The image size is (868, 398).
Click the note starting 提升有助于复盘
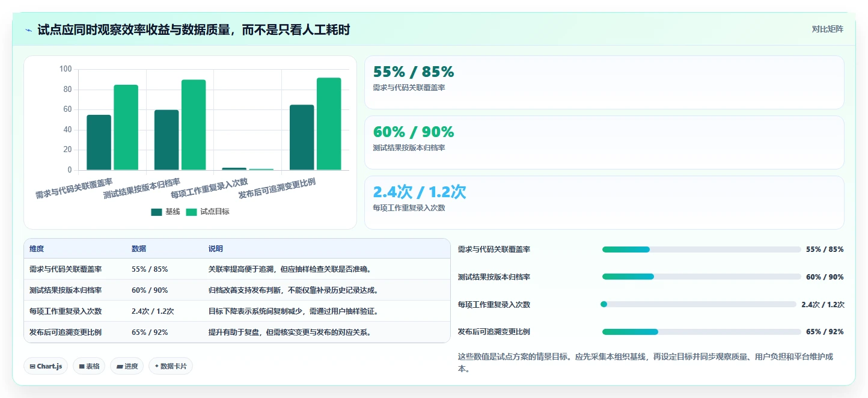290,332
